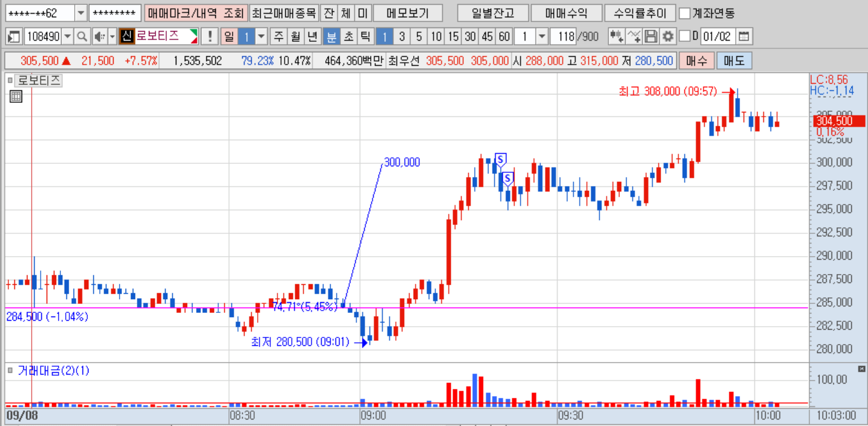Image resolution: width=868 pixels, height=426 pixels.
Task: Click the 로보티즈 chart title label
Action: pyautogui.click(x=38, y=80)
